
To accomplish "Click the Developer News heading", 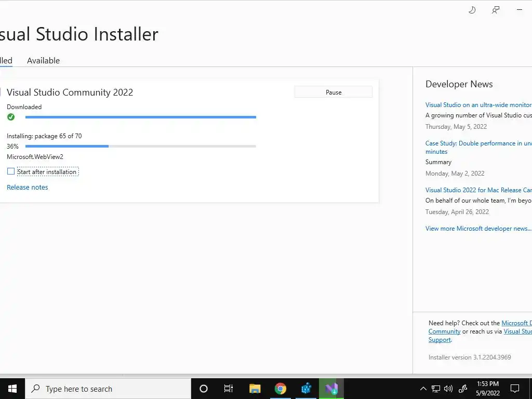I will coord(459,84).
